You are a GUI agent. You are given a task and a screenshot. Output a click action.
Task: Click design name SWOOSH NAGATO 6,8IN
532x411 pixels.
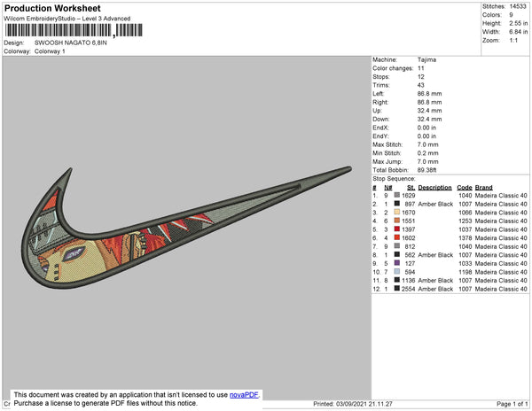pos(71,43)
